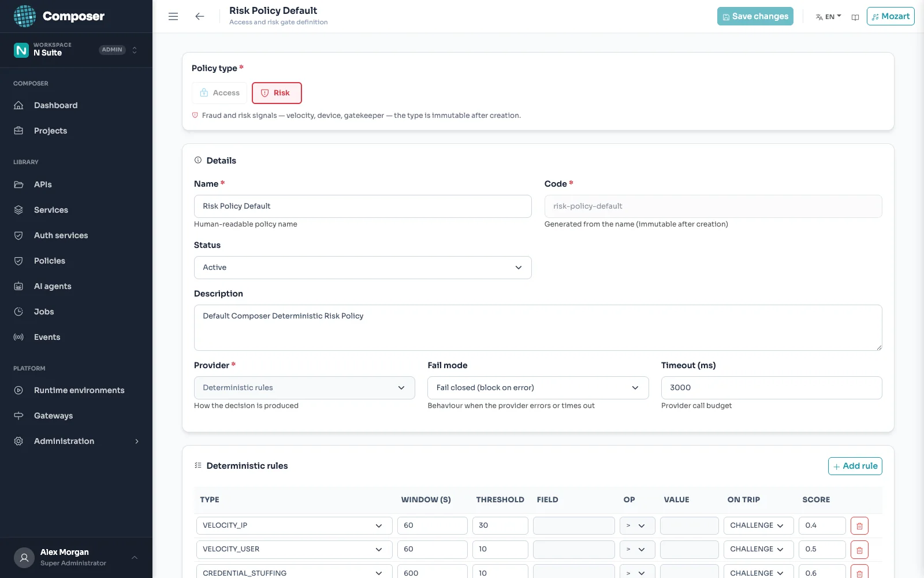The height and width of the screenshot is (578, 924).
Task: Click the Timeout (ms) input field
Action: pos(772,388)
